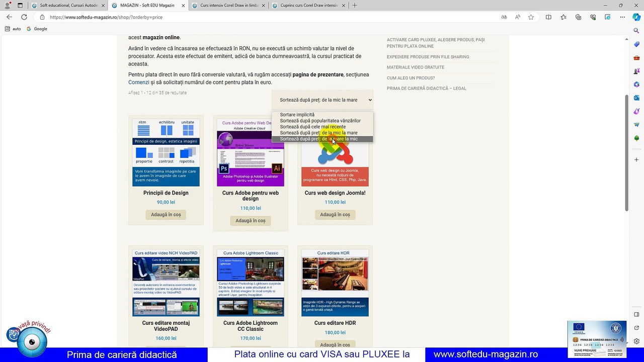Select price 'de la mic la mare' list option
The width and height of the screenshot is (644, 362).
click(x=323, y=133)
